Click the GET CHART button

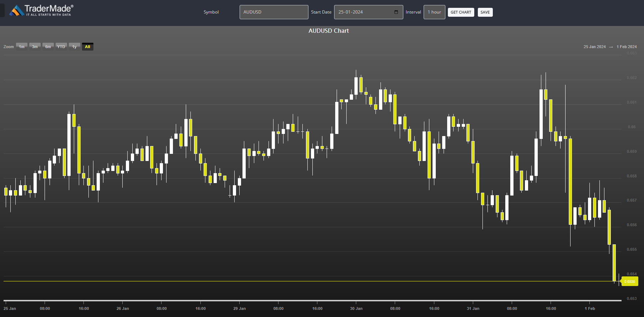(x=461, y=12)
